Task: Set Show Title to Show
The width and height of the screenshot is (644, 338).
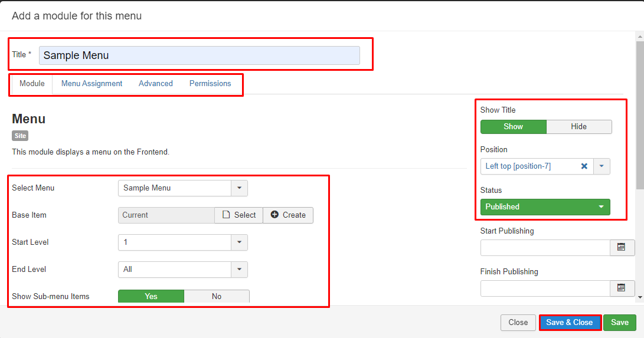Action: click(513, 127)
